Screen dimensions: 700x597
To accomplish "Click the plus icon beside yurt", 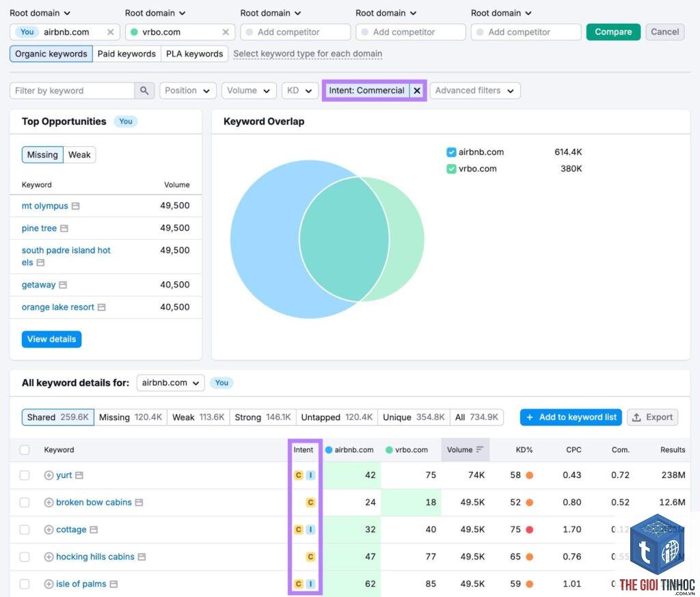I will click(49, 475).
